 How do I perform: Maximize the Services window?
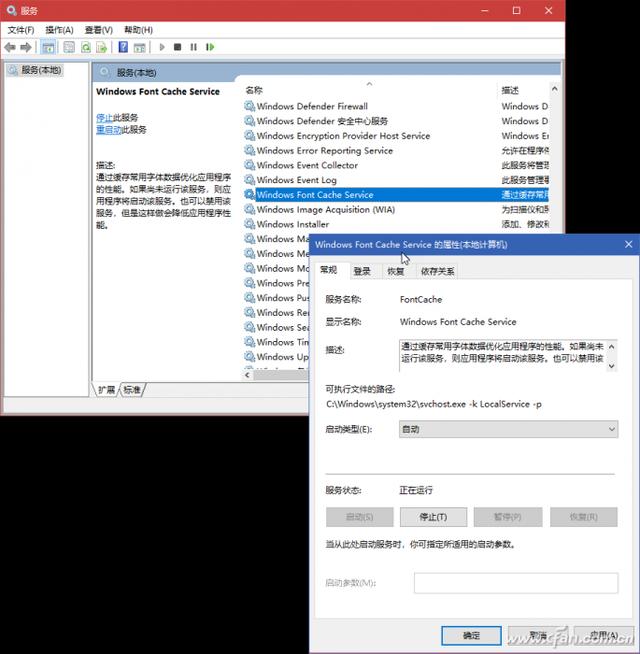(517, 10)
